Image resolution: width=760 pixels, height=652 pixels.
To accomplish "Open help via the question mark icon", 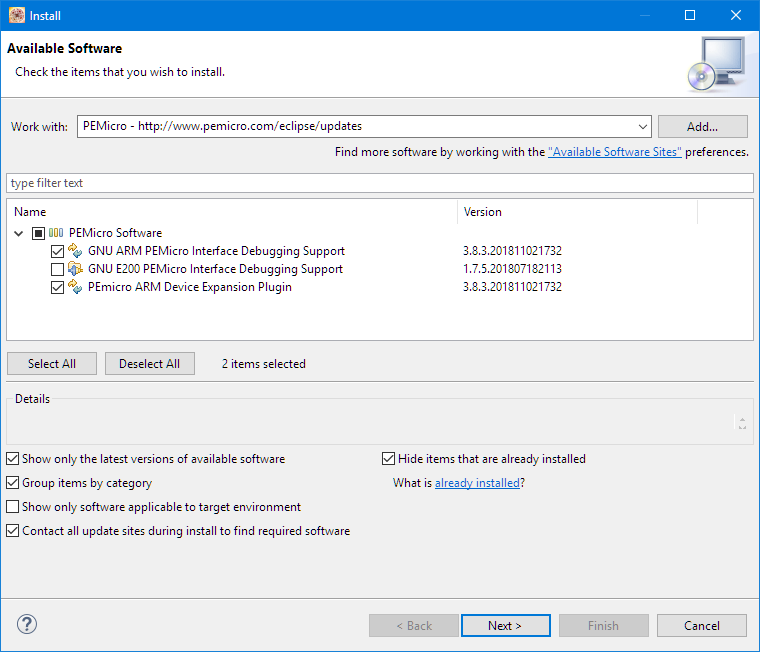I will (x=27, y=624).
